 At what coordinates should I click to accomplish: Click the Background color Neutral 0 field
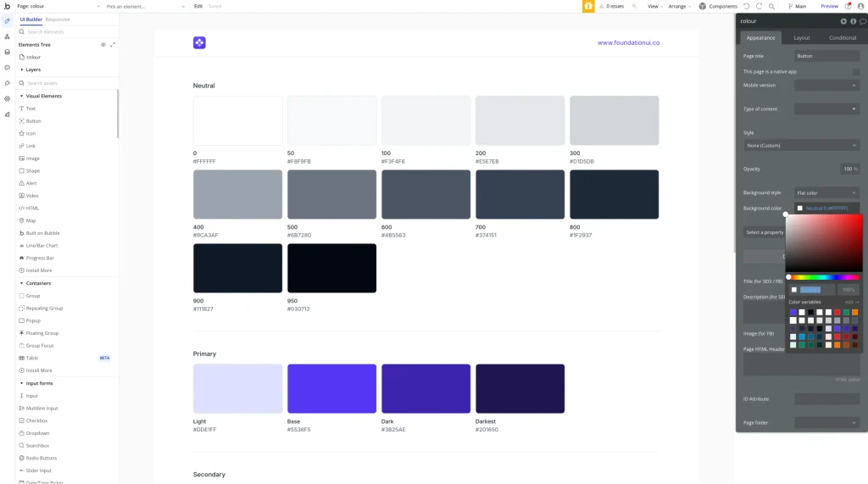pyautogui.click(x=826, y=209)
